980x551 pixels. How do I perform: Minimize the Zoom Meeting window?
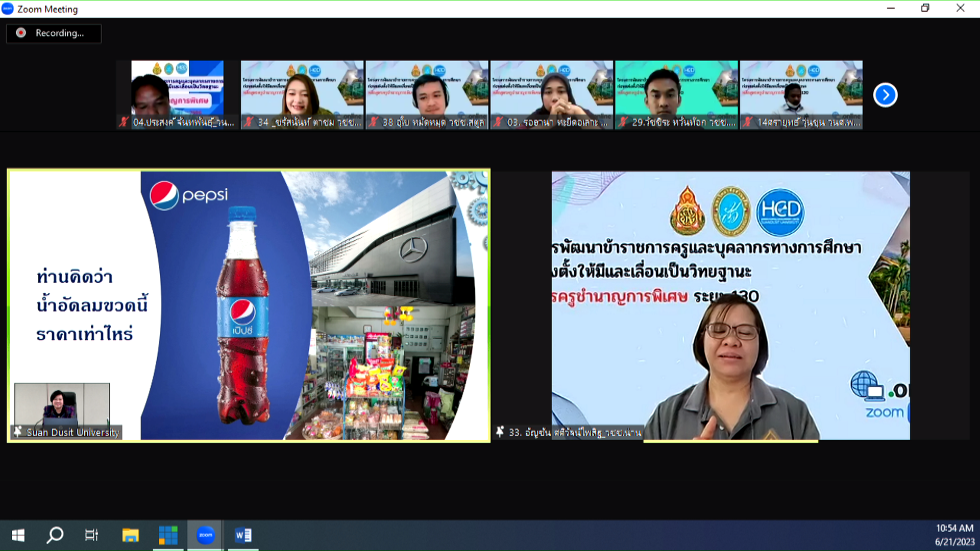click(891, 8)
